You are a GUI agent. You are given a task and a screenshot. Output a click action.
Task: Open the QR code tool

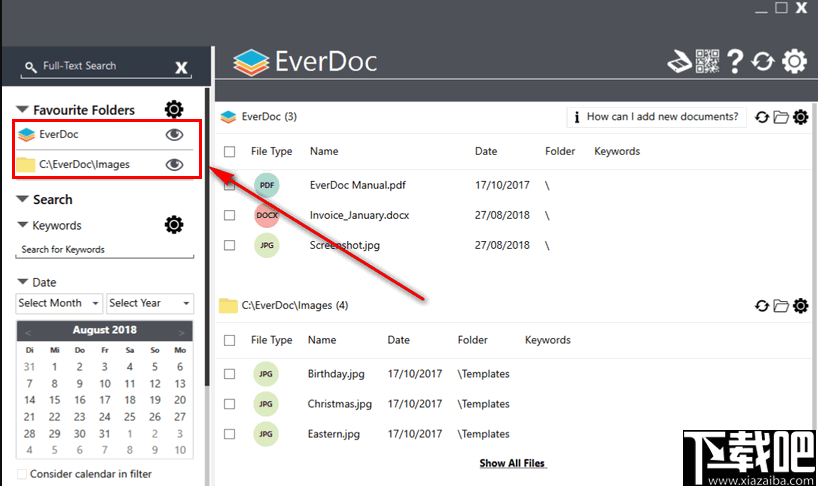(708, 62)
